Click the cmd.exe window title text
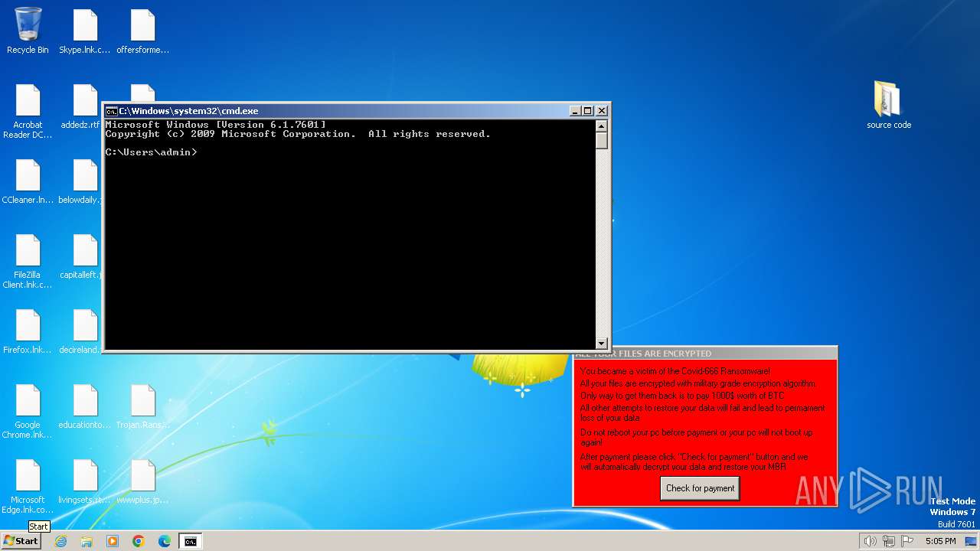Image resolution: width=980 pixels, height=551 pixels. [x=188, y=111]
